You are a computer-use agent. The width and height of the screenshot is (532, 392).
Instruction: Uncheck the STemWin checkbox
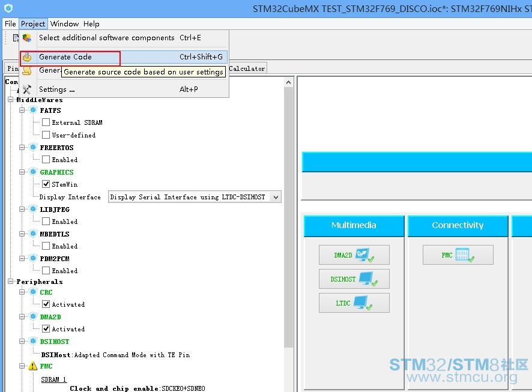coord(46,184)
